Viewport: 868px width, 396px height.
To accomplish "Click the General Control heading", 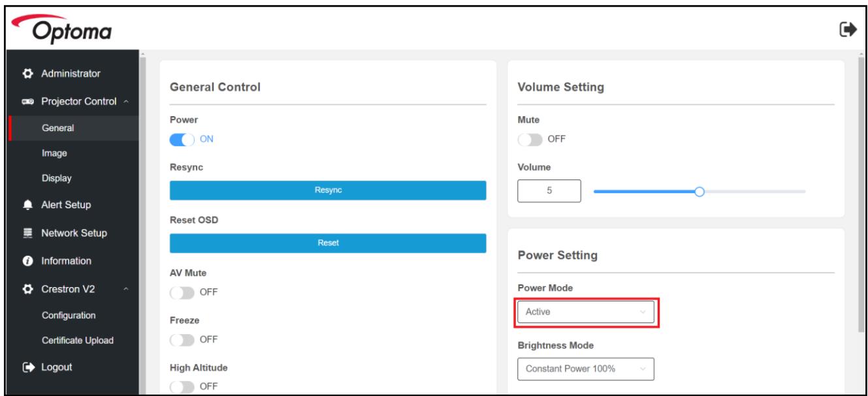I will (215, 87).
